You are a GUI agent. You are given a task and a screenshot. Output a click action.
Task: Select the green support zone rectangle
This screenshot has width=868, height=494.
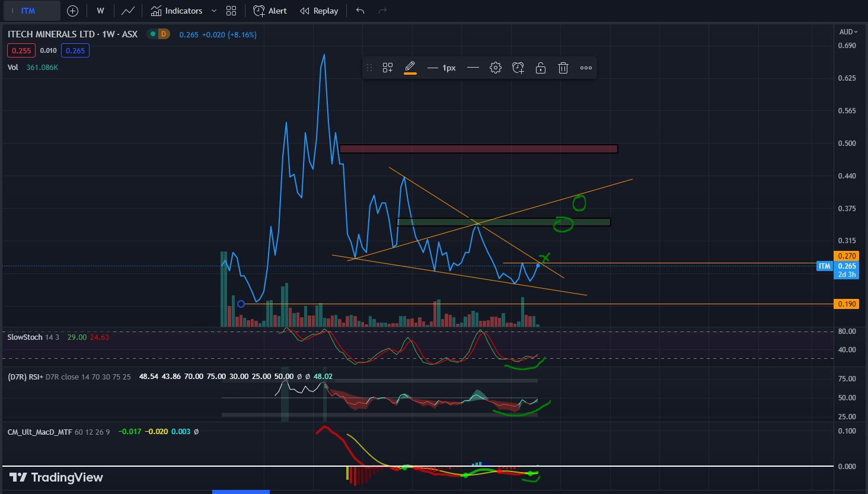tap(503, 222)
